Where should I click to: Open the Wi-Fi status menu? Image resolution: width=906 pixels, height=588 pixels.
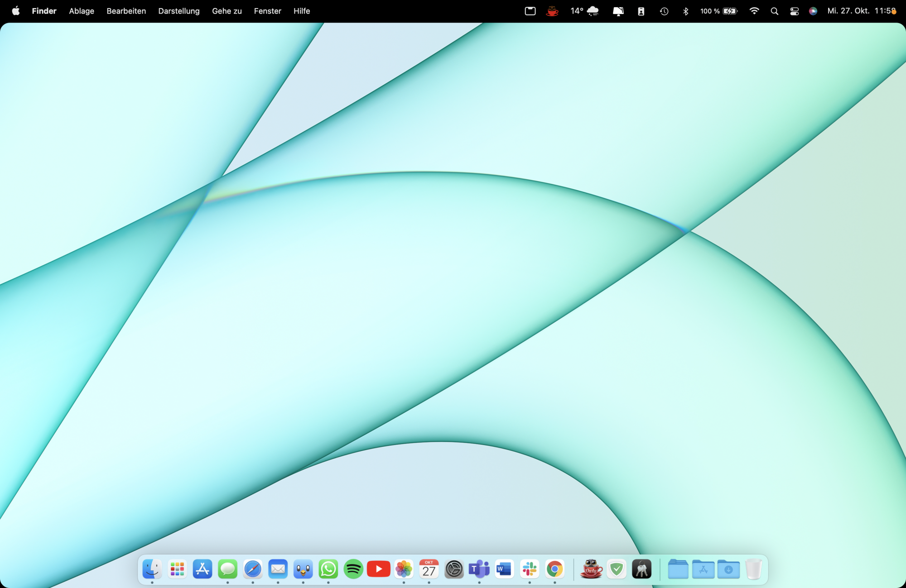pyautogui.click(x=754, y=11)
